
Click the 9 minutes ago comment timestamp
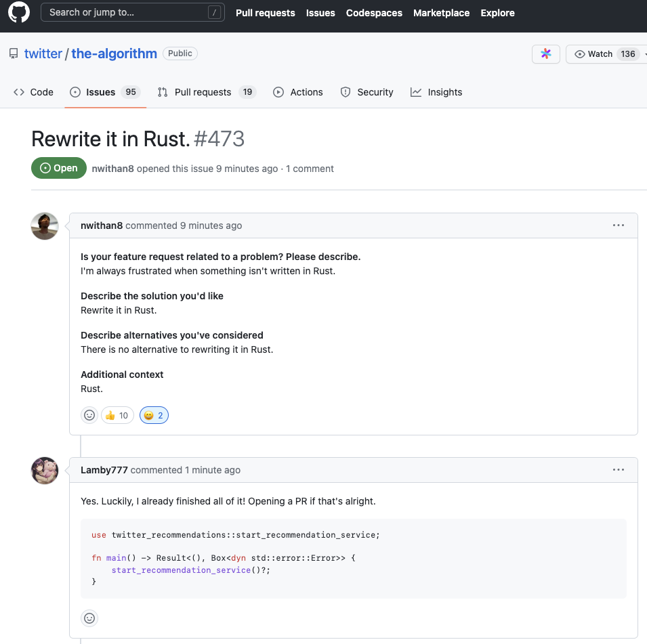coord(211,226)
